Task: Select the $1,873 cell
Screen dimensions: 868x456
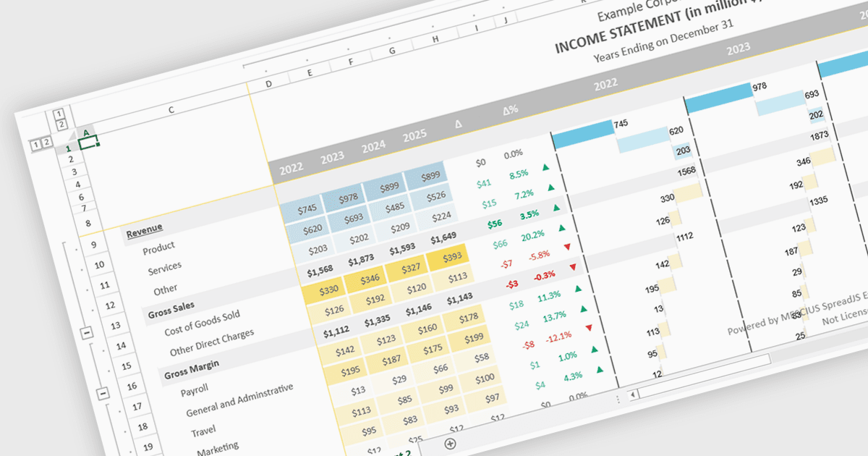Action: pos(361,258)
